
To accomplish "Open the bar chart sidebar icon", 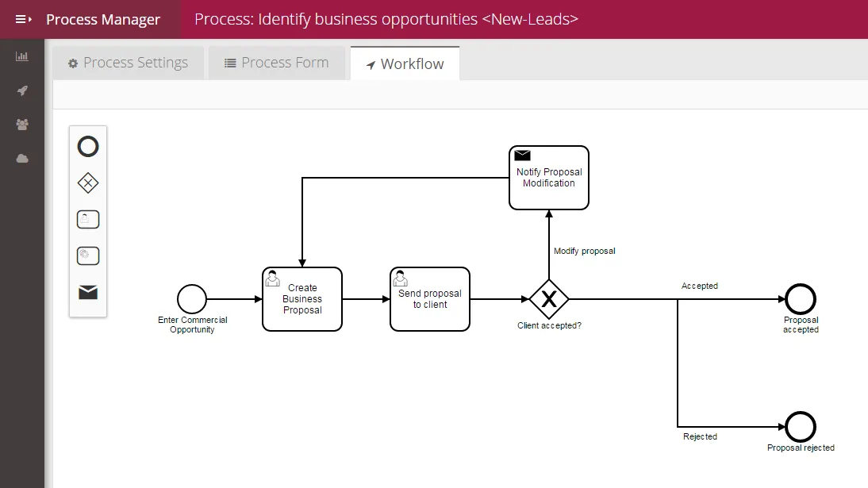I will click(x=22, y=56).
